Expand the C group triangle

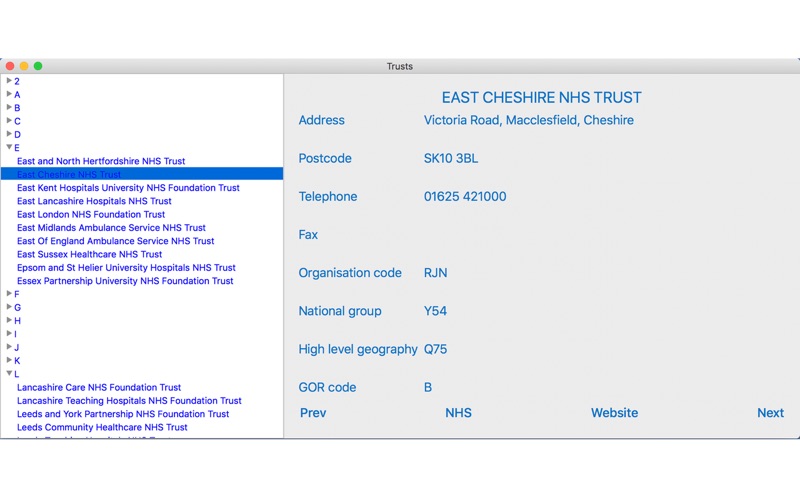tap(9, 120)
